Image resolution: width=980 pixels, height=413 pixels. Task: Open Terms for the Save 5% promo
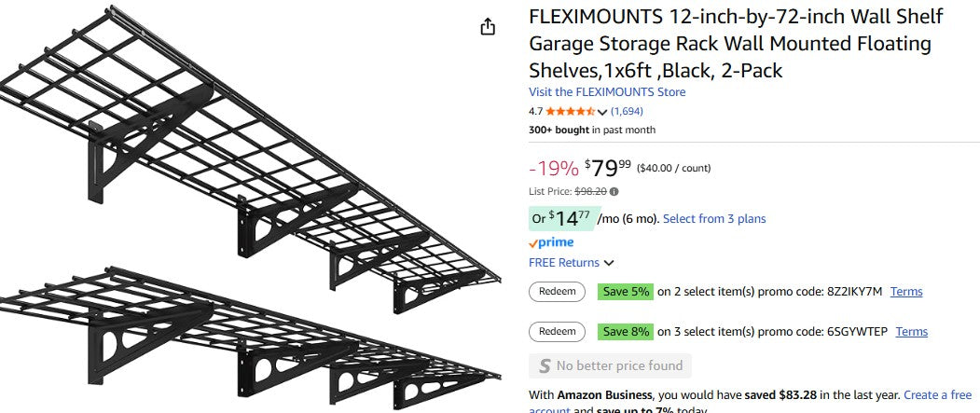pyautogui.click(x=906, y=292)
